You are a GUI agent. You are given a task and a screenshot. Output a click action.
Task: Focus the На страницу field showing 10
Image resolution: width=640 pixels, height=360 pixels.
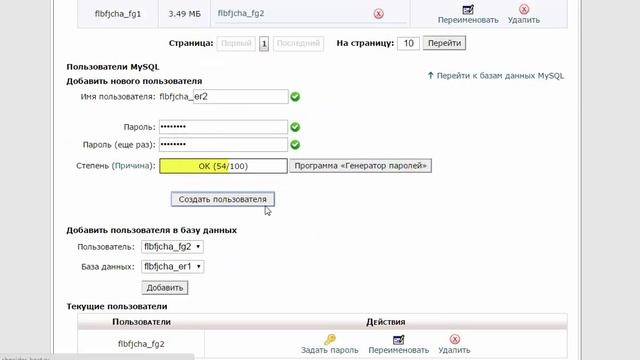click(x=408, y=43)
